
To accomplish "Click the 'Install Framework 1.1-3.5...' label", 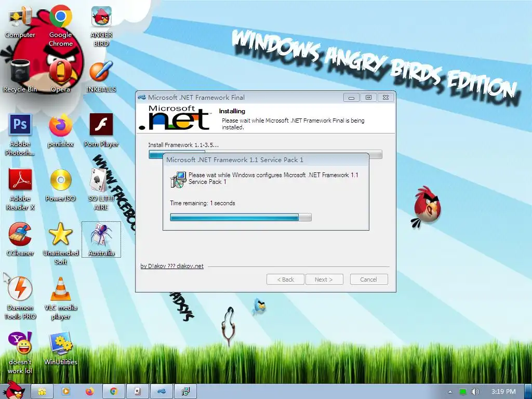I will click(183, 145).
